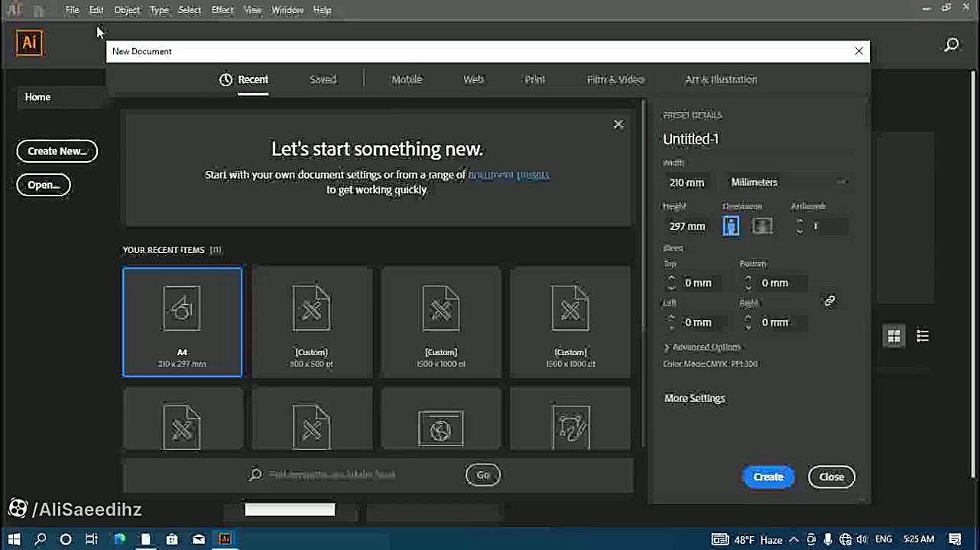Switch to the Saved tab

tap(323, 79)
